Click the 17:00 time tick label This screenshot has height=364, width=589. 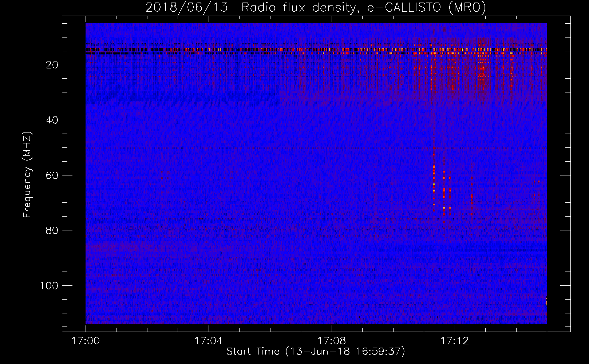(86, 341)
